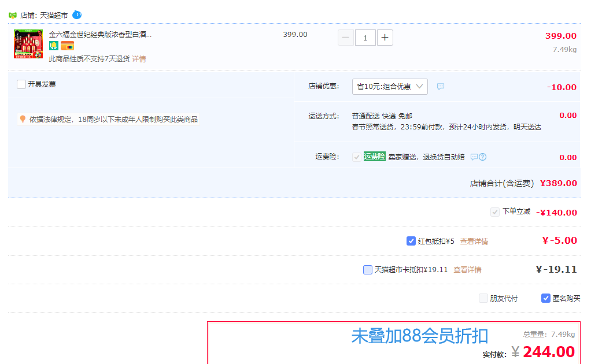Click item weight 7.49kg under subtotal
Screen dimensions: 591x364
point(564,49)
